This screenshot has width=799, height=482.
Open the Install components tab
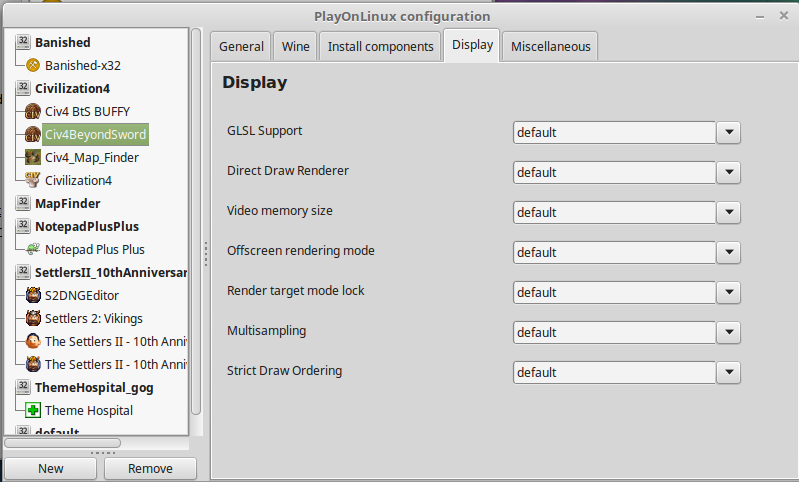(x=380, y=46)
